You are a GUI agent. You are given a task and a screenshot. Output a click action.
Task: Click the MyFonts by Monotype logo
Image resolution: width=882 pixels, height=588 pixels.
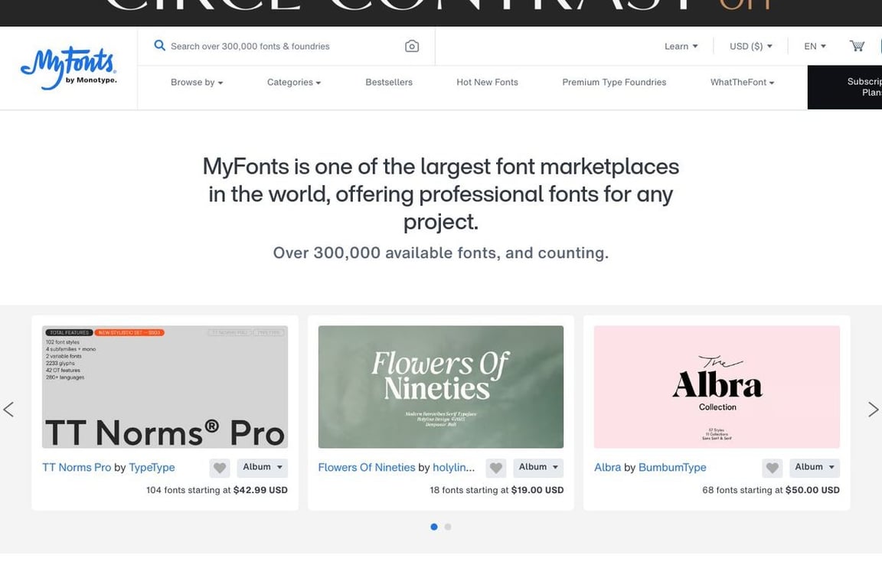pos(69,68)
